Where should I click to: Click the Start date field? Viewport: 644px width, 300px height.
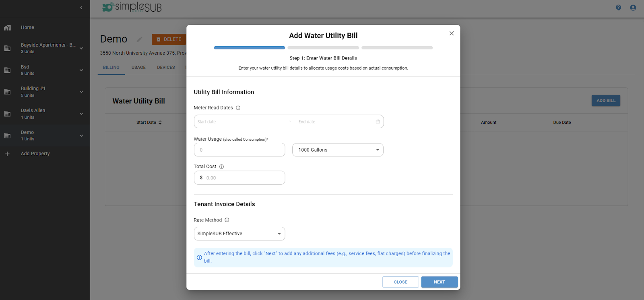pos(239,122)
